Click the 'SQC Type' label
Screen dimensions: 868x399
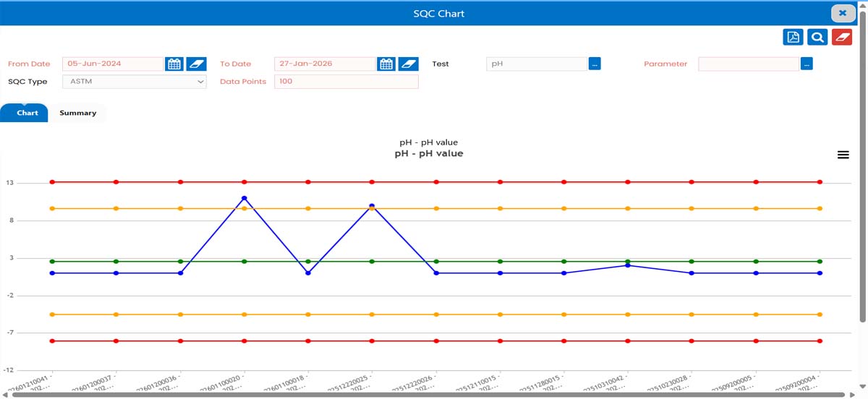(x=27, y=82)
